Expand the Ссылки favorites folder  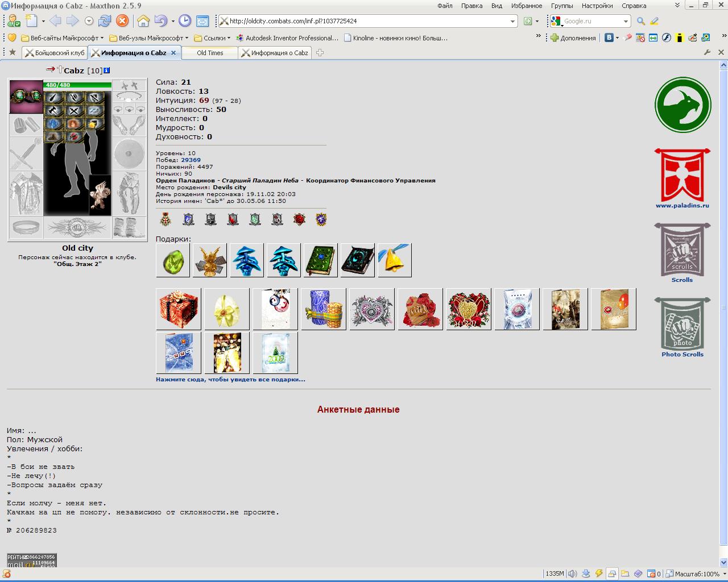click(212, 38)
